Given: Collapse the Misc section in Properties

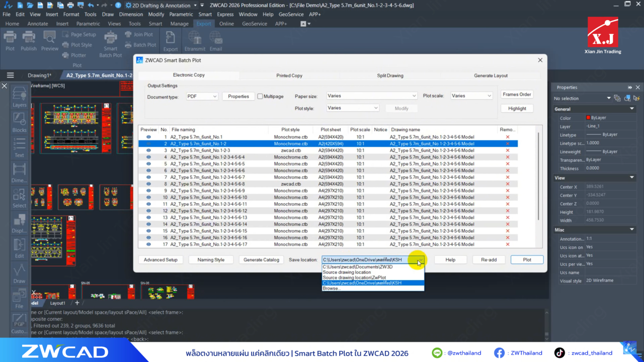Looking at the screenshot, I should tap(632, 230).
